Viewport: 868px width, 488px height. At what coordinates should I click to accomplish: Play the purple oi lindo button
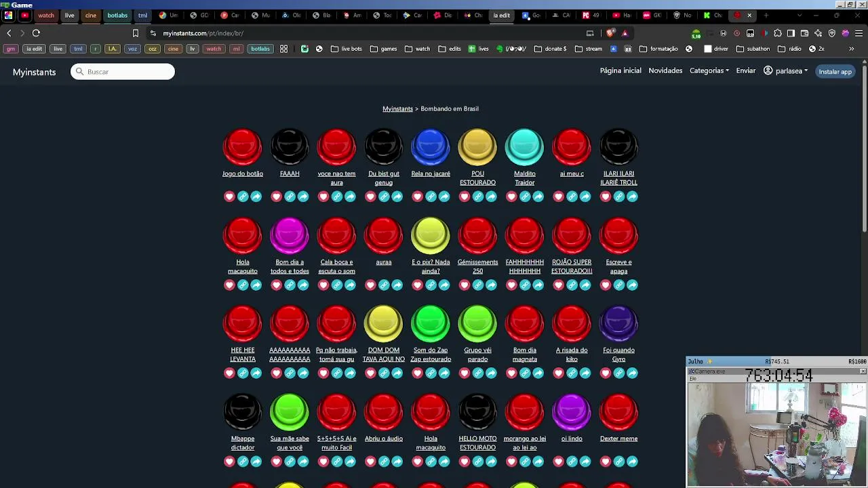(x=572, y=412)
